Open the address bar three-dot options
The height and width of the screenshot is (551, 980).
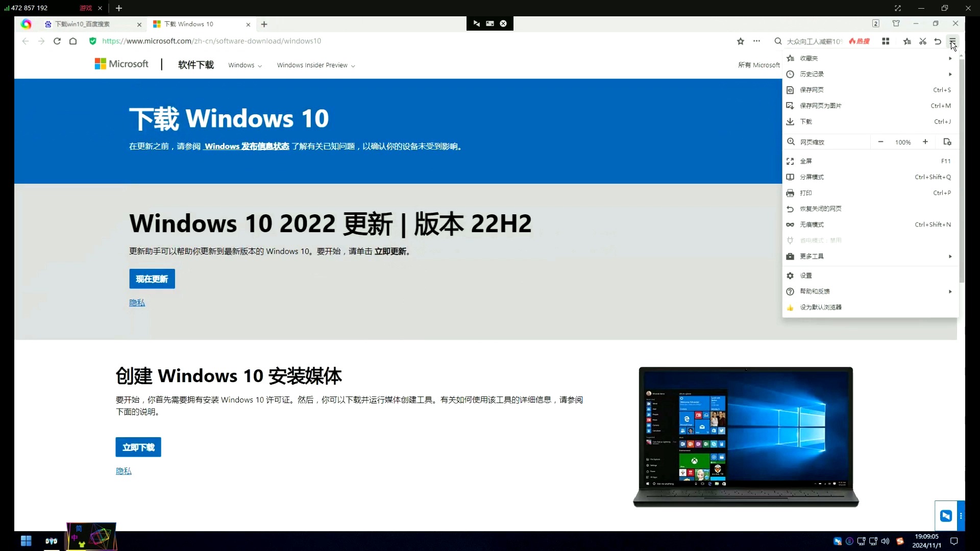756,41
